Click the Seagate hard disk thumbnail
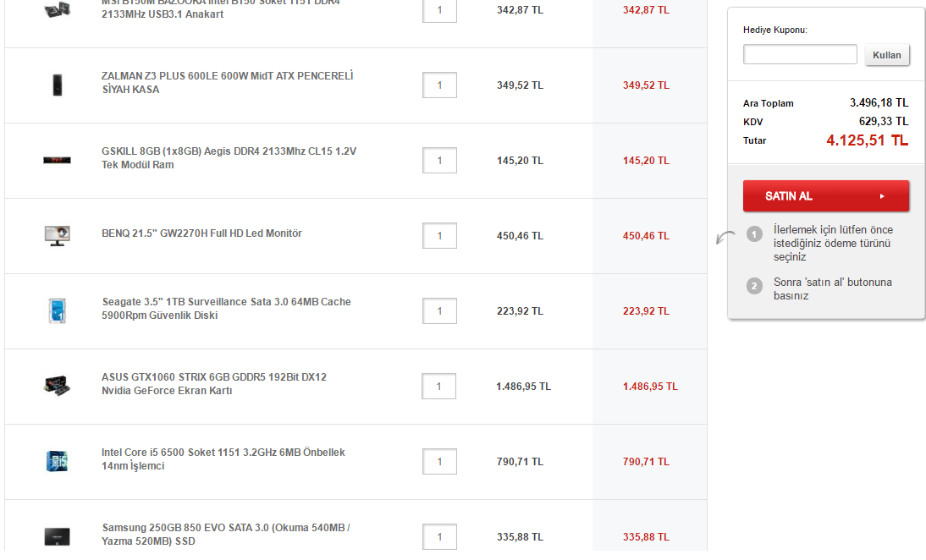This screenshot has width=926, height=560. pos(57,310)
